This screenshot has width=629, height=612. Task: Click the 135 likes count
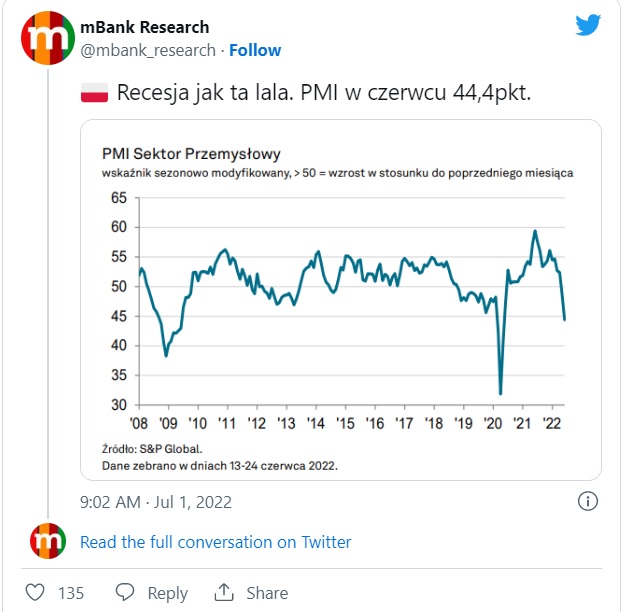(71, 593)
